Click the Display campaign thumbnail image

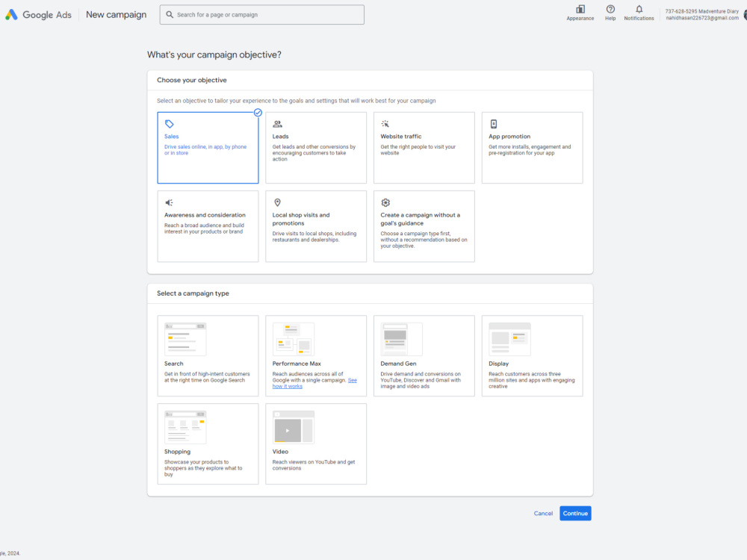pyautogui.click(x=509, y=339)
